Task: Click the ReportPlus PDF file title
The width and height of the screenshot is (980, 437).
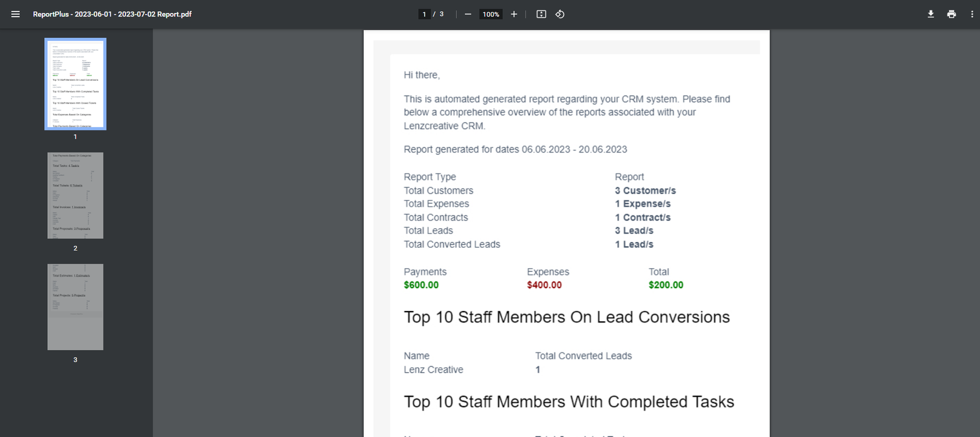Action: 112,14
